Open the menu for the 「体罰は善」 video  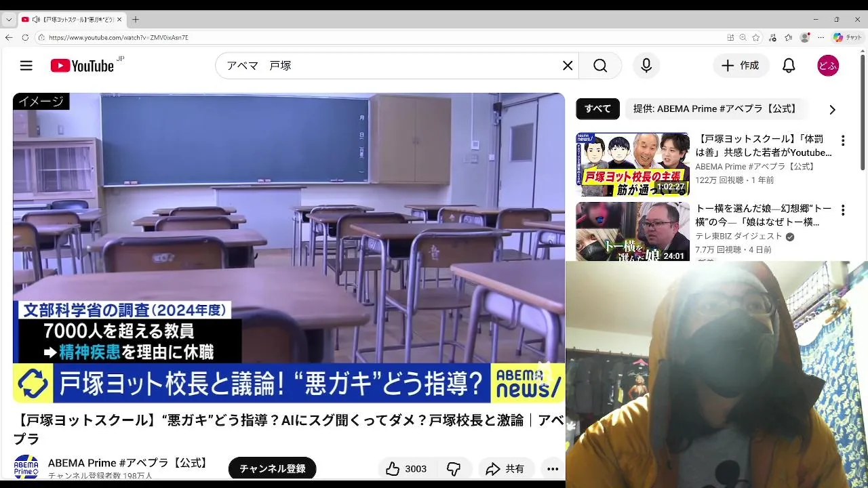843,141
